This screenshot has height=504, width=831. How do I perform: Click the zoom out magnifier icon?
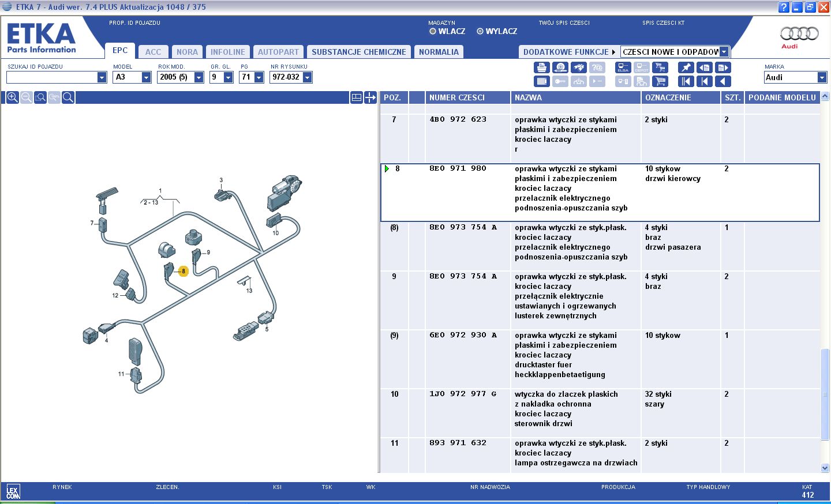[x=26, y=97]
